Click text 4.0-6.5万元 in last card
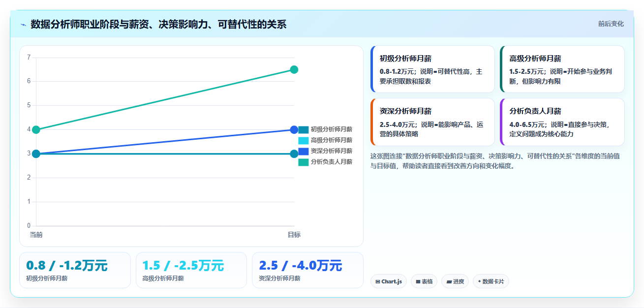This screenshot has width=644, height=308. tap(527, 124)
